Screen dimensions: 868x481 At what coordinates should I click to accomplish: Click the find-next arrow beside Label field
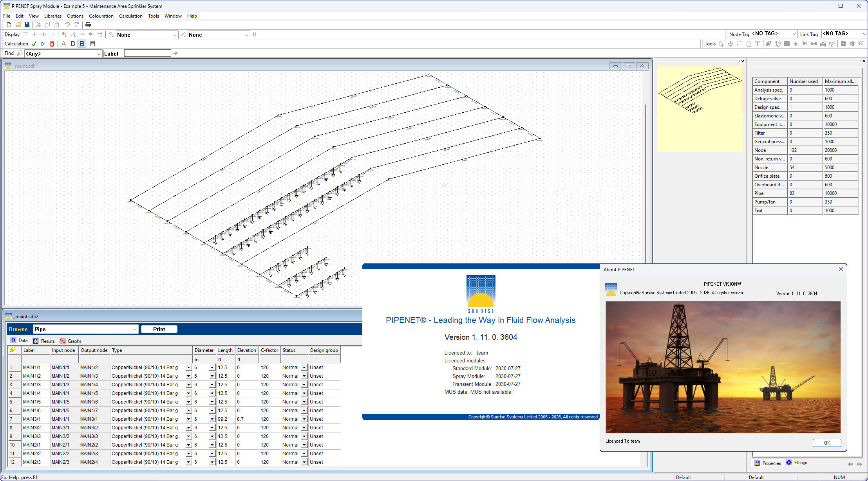pos(175,53)
